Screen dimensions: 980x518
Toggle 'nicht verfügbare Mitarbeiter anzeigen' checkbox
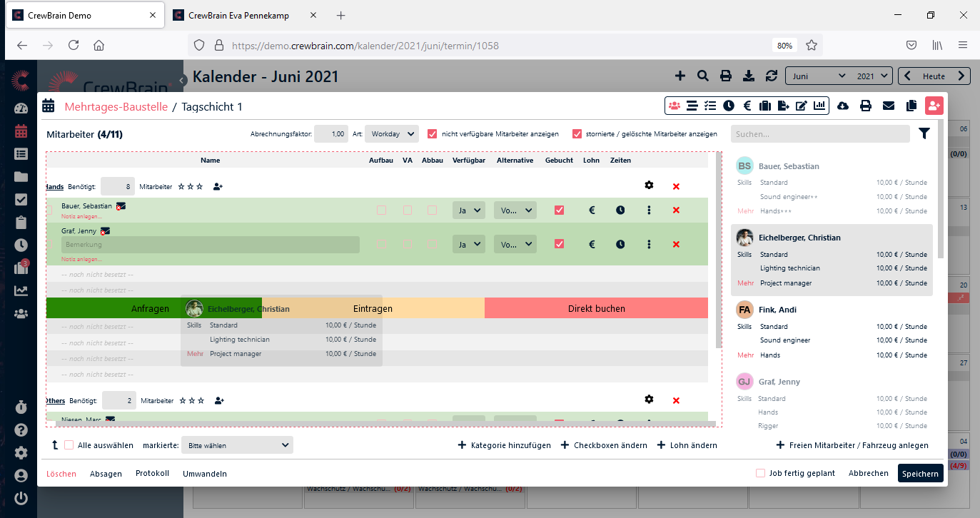(432, 134)
